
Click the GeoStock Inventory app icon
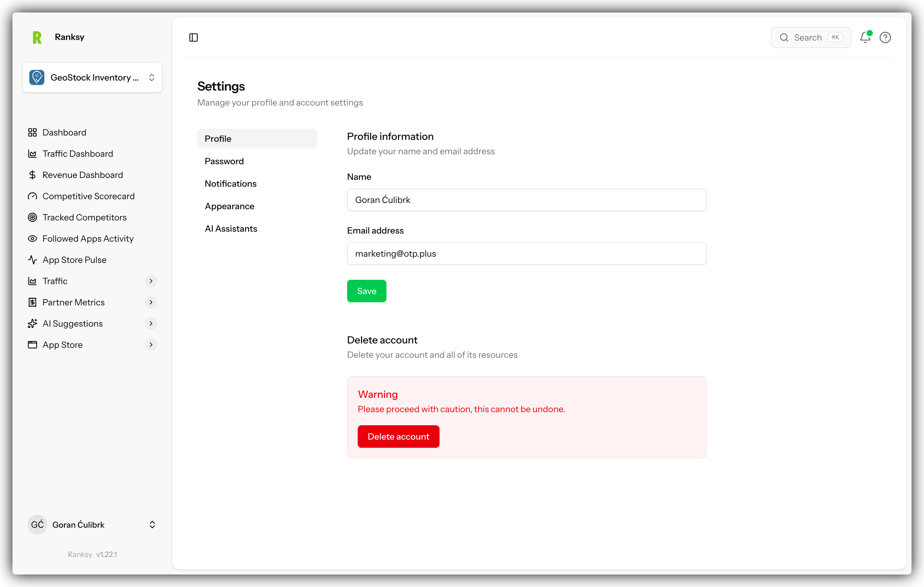point(37,77)
